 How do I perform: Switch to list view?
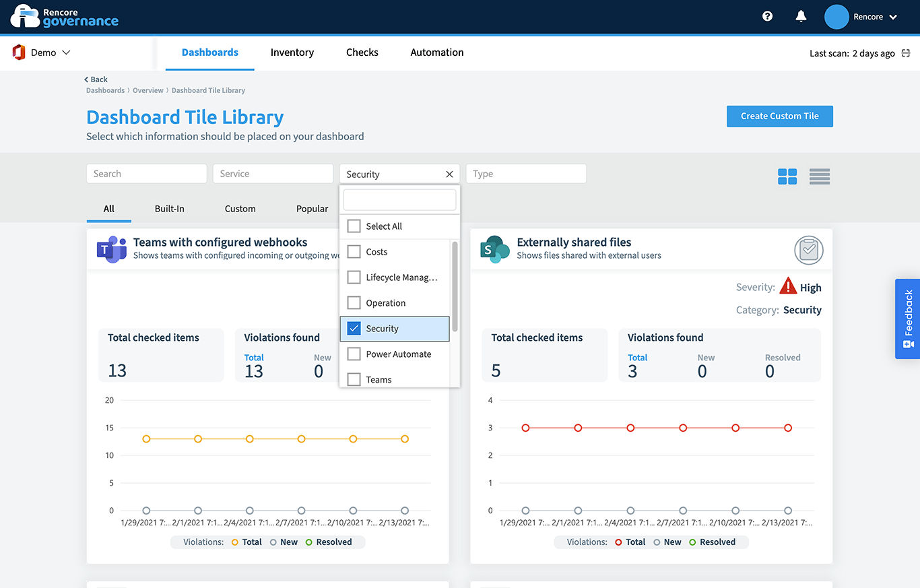pos(820,176)
